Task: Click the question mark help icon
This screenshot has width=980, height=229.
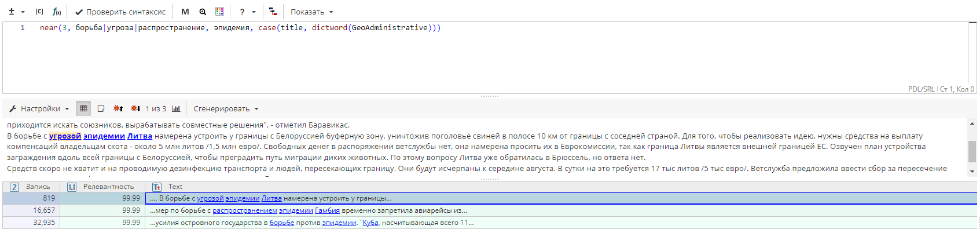Action: pyautogui.click(x=242, y=12)
